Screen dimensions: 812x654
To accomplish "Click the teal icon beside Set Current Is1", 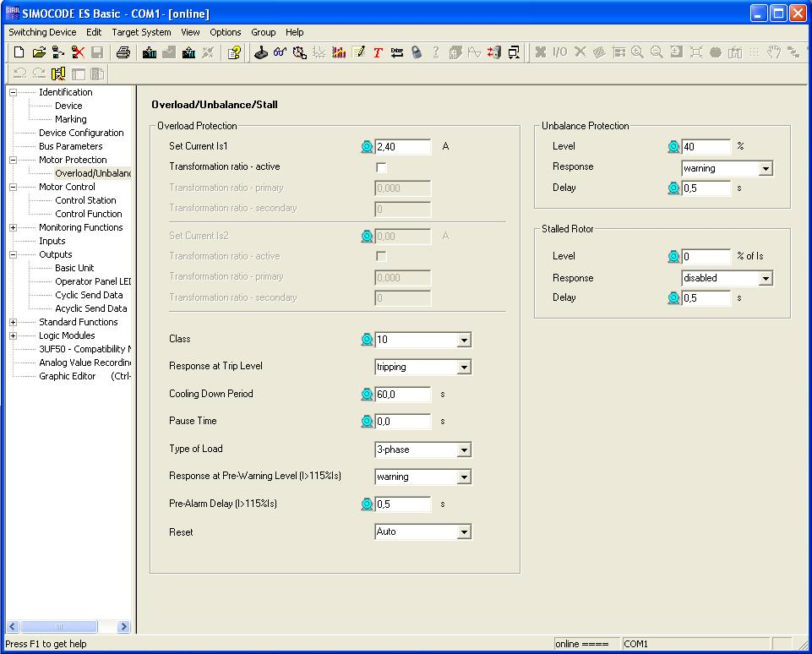I will pyautogui.click(x=367, y=146).
